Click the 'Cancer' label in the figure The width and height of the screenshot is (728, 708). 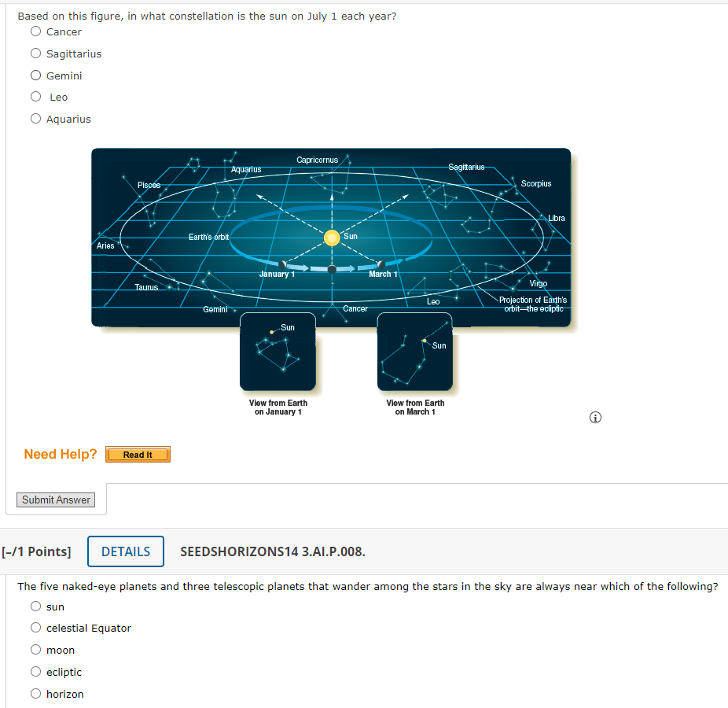355,309
